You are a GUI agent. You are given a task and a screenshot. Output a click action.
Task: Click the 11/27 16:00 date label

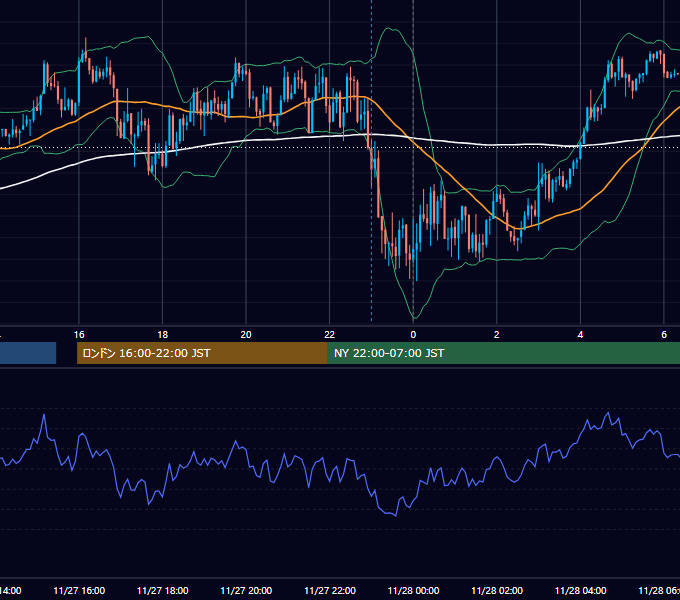tap(79, 590)
